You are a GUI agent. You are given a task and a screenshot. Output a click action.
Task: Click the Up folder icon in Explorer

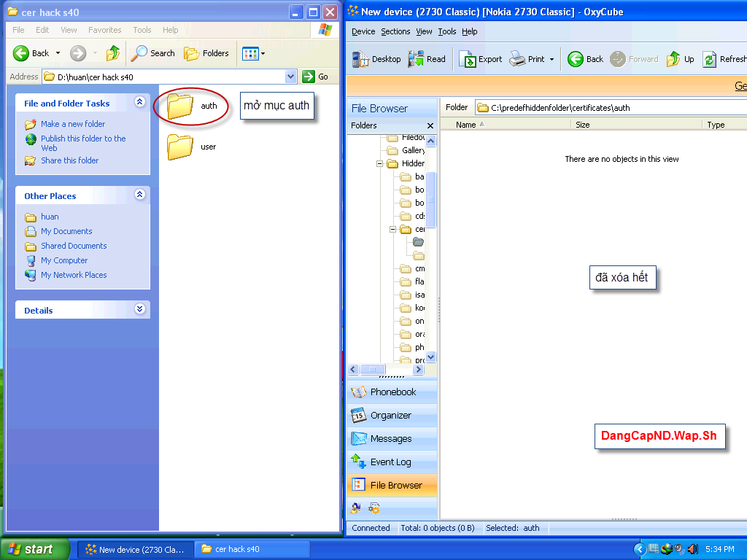[x=113, y=53]
